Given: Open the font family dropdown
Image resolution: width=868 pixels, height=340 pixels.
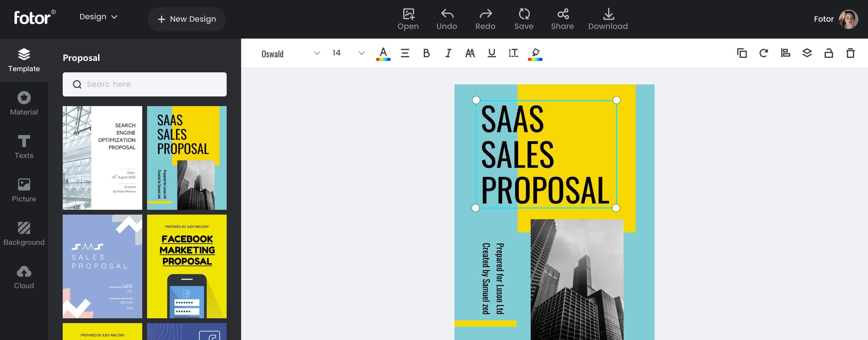Looking at the screenshot, I should 290,53.
